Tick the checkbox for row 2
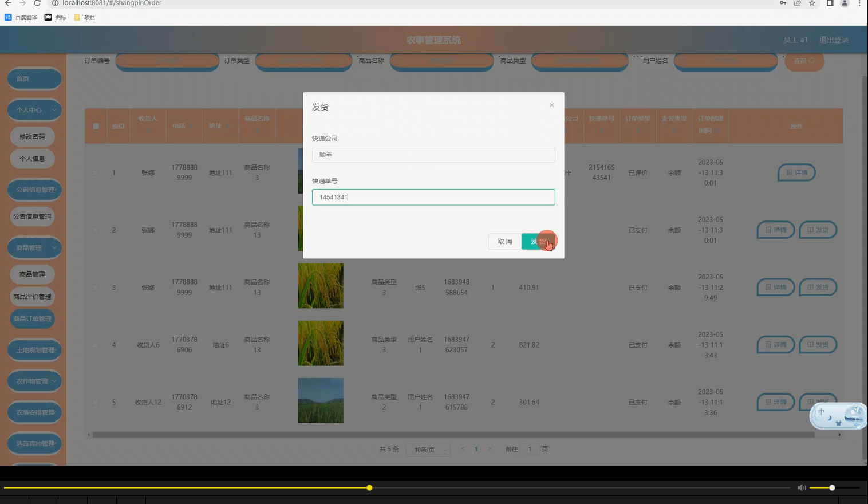Image resolution: width=868 pixels, height=504 pixels. [96, 230]
